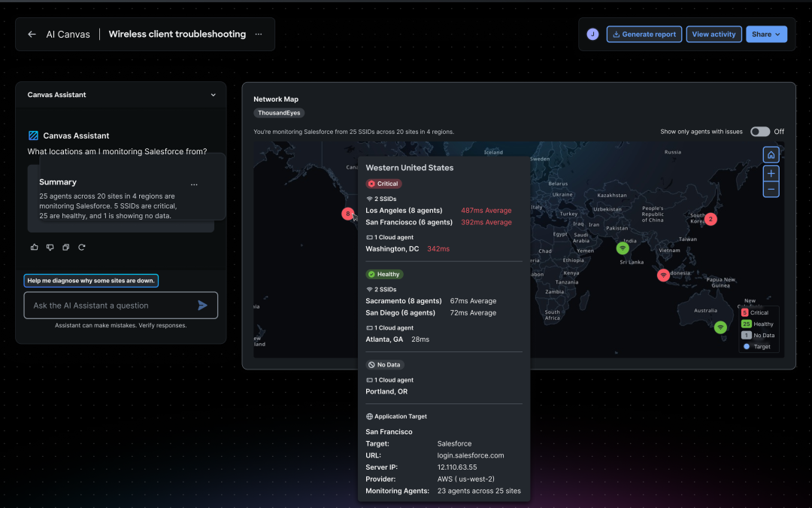The image size is (812, 508).
Task: Select the Wi-Fi agent marker in Australia
Action: point(720,327)
